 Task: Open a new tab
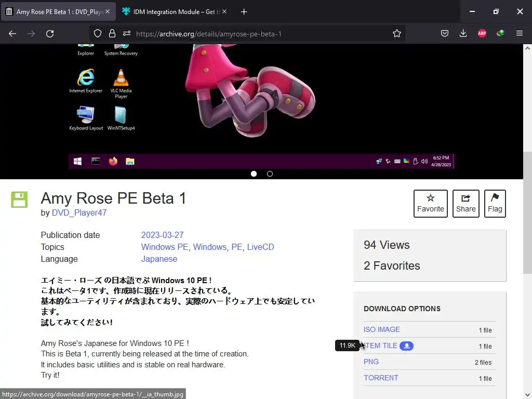[x=244, y=12]
